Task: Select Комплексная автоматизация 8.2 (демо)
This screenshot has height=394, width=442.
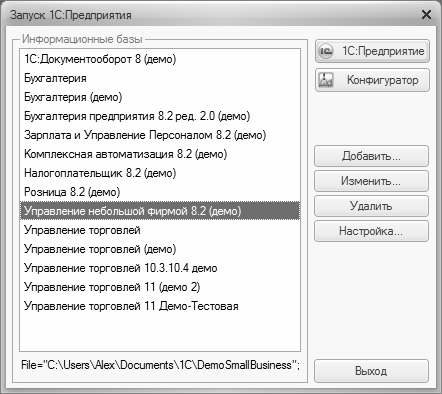Action: pos(160,154)
